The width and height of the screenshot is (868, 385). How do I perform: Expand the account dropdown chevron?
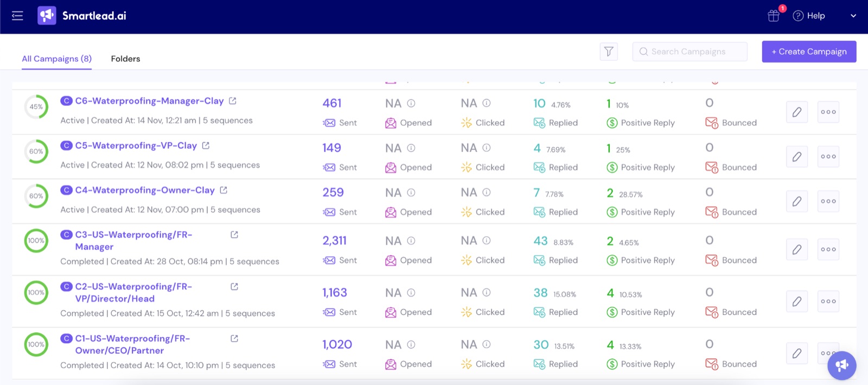pyautogui.click(x=853, y=16)
